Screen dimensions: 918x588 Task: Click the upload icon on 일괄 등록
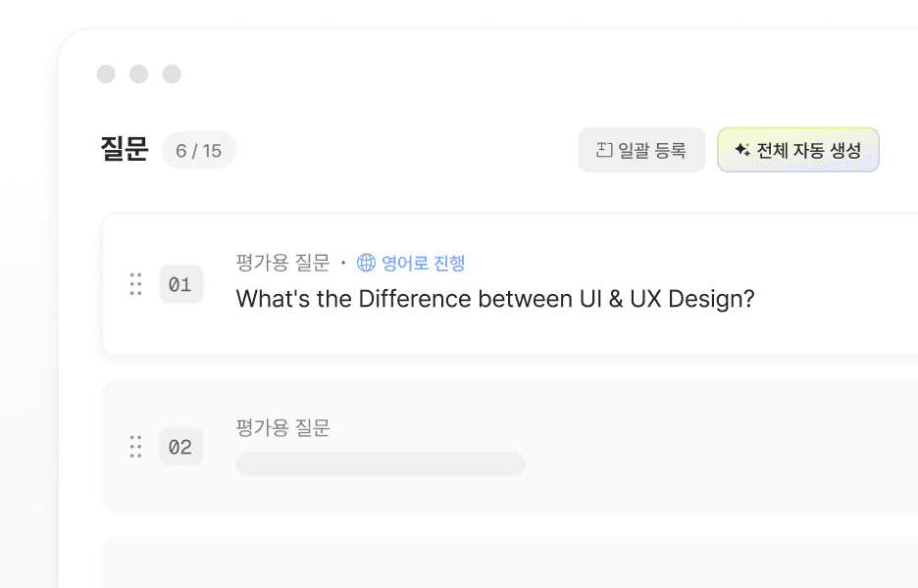[604, 150]
